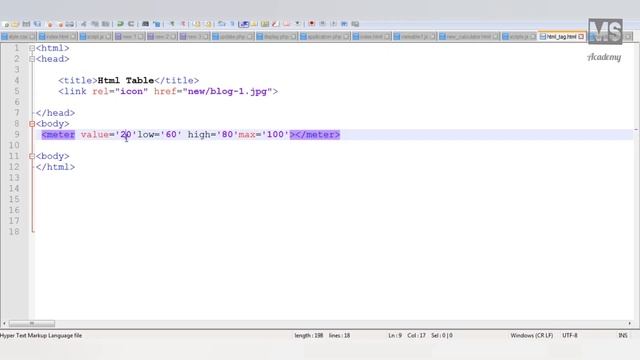Click the horizontal scrollbar thumb
Screen dimensions: 640x360
point(32,324)
